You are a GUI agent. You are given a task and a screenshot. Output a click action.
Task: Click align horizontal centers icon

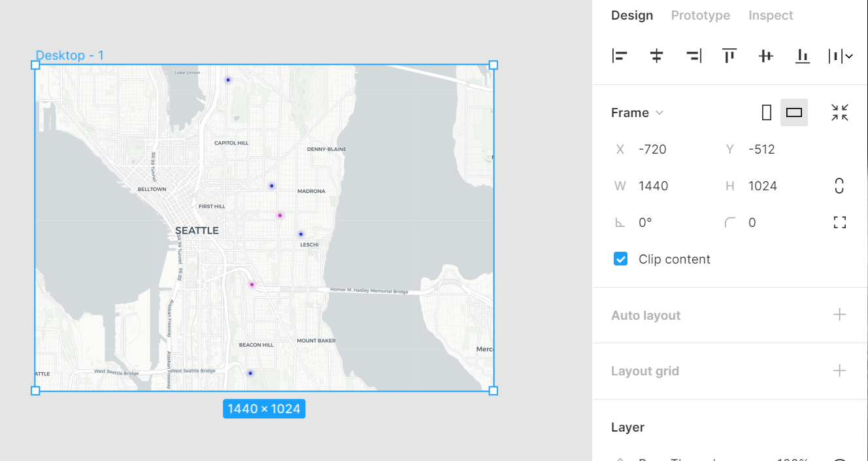(x=656, y=56)
